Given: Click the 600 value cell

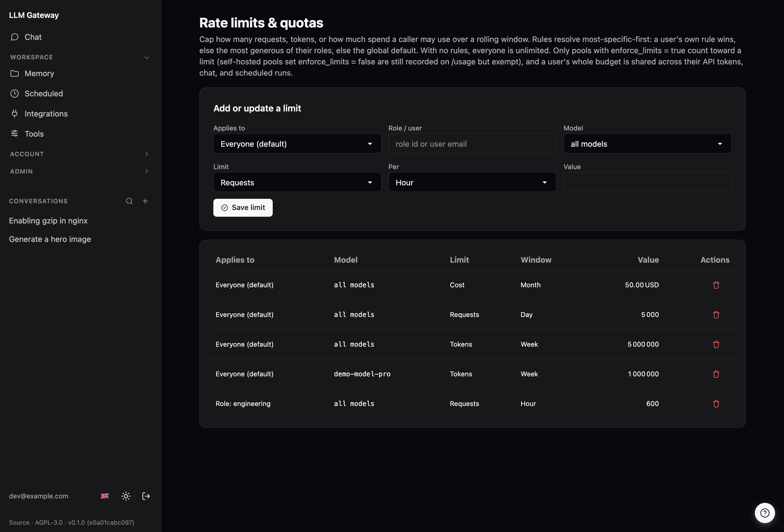Looking at the screenshot, I should [x=652, y=404].
